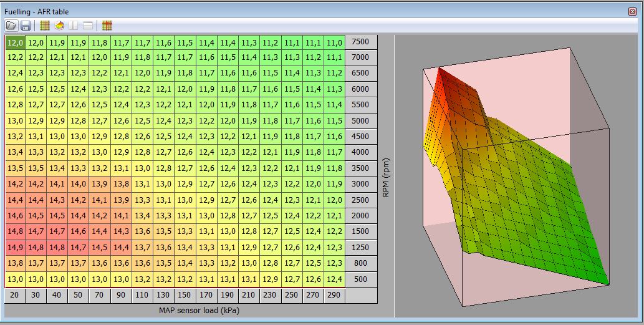Click the 150 kPa column header
This screenshot has height=325, width=644.
point(185,294)
